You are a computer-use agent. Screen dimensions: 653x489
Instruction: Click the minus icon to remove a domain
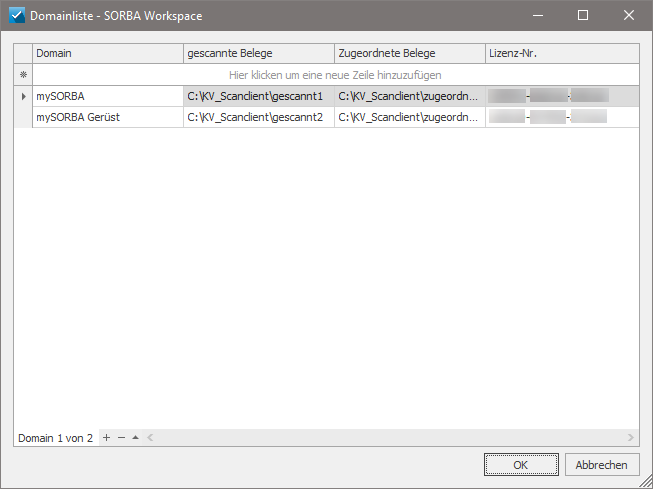point(121,437)
